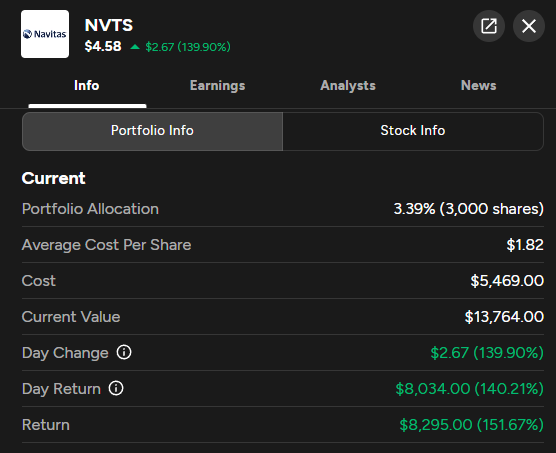
Task: Click the Cost amount $5,469.00
Action: click(507, 281)
